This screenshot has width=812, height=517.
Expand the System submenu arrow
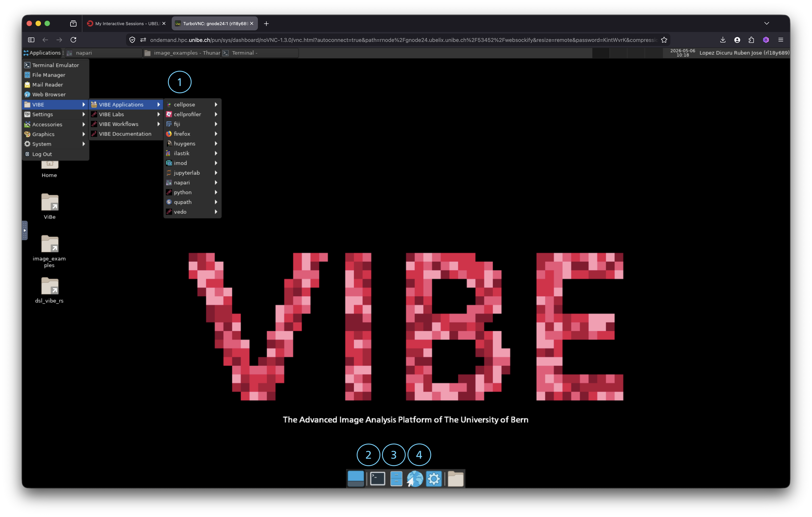click(84, 144)
